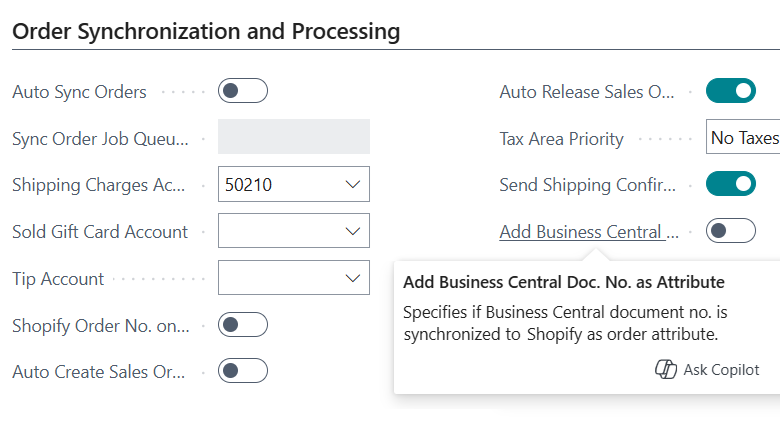780x440 pixels.
Task: Expand the Tip Account dropdown chevron
Action: click(352, 278)
